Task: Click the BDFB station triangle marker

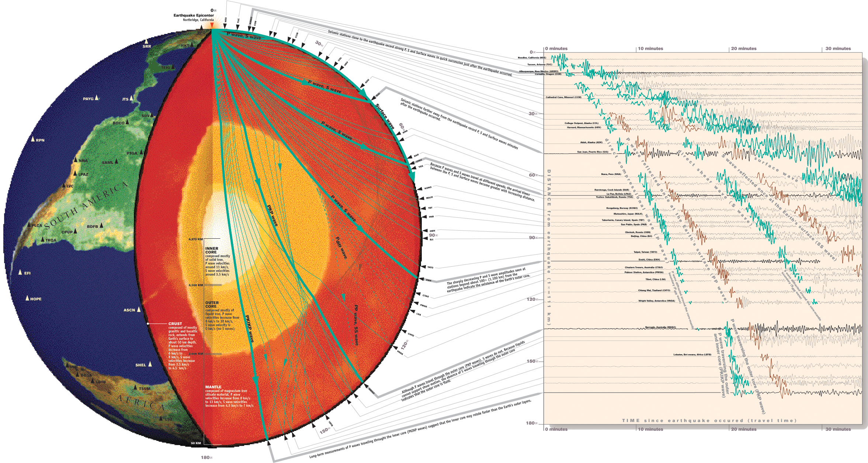Action: 101,225
